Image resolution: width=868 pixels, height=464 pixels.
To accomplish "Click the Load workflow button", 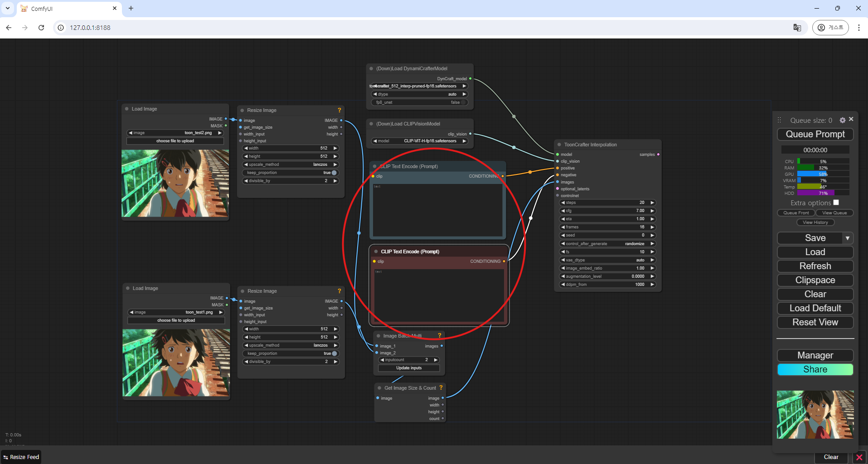I will 815,252.
